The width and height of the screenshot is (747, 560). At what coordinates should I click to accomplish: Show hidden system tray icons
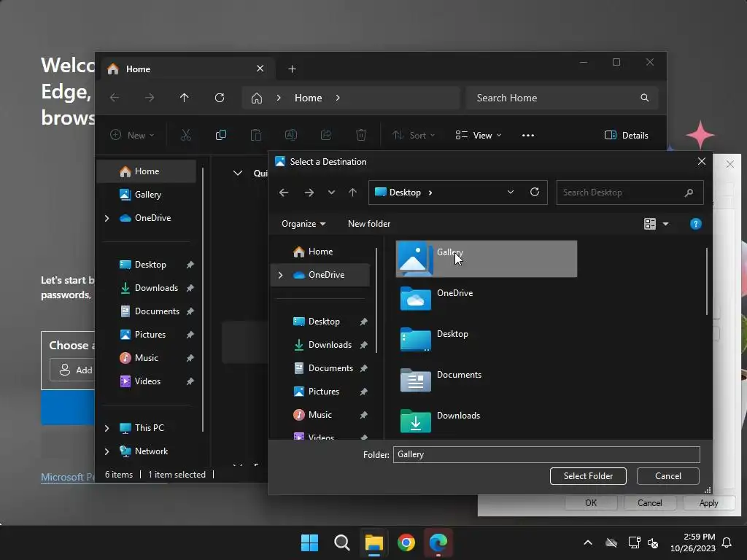coord(588,542)
